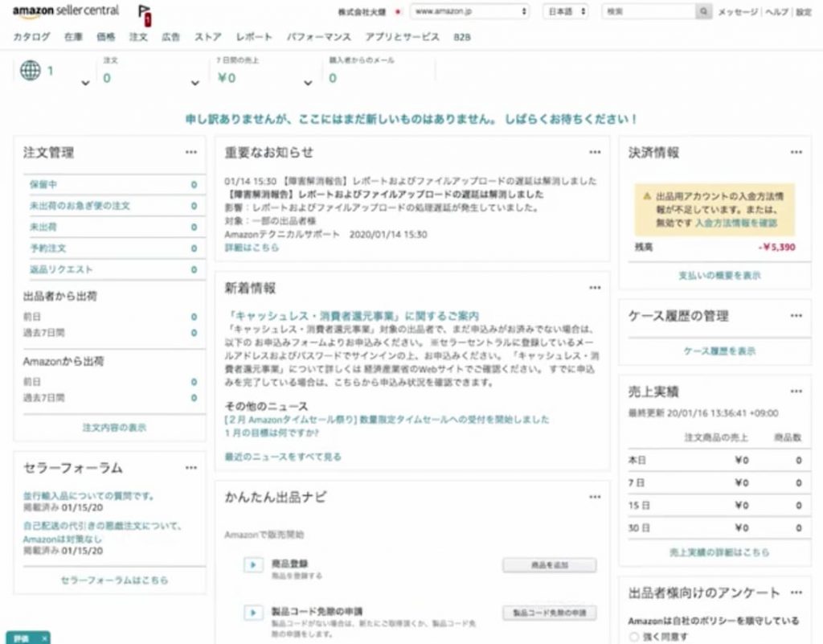This screenshot has width=823, height=644.
Task: Open the キャッシュレス・消費者還元事業 headline link
Action: pyautogui.click(x=352, y=316)
